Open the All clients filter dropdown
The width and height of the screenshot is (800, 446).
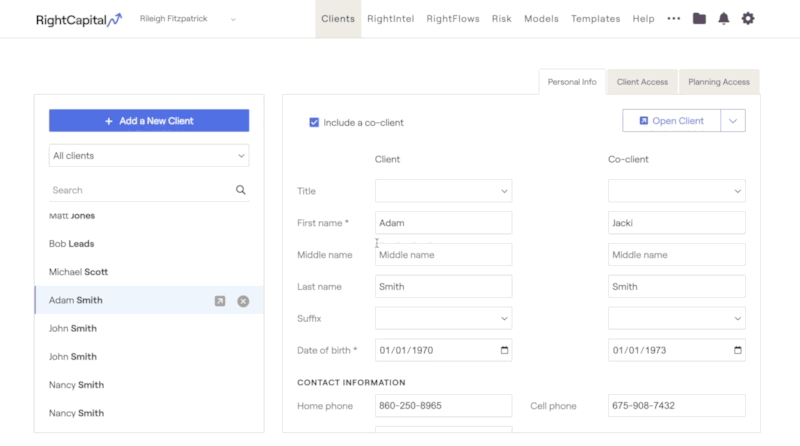point(149,156)
